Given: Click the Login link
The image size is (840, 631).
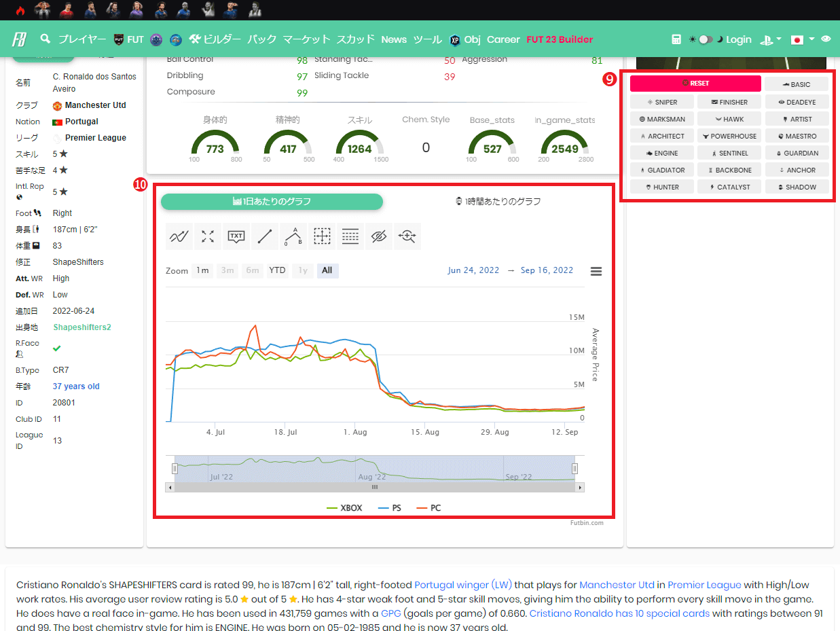Looking at the screenshot, I should pyautogui.click(x=739, y=39).
